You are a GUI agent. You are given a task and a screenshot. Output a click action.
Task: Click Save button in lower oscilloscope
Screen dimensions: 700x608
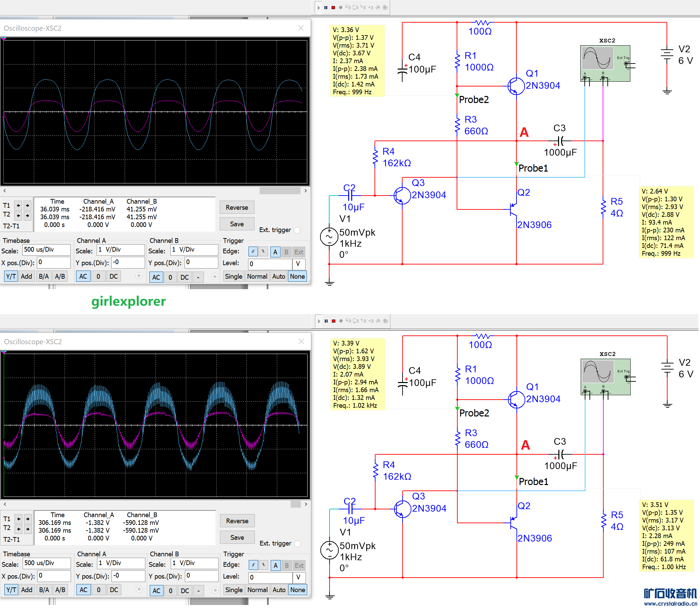(237, 537)
